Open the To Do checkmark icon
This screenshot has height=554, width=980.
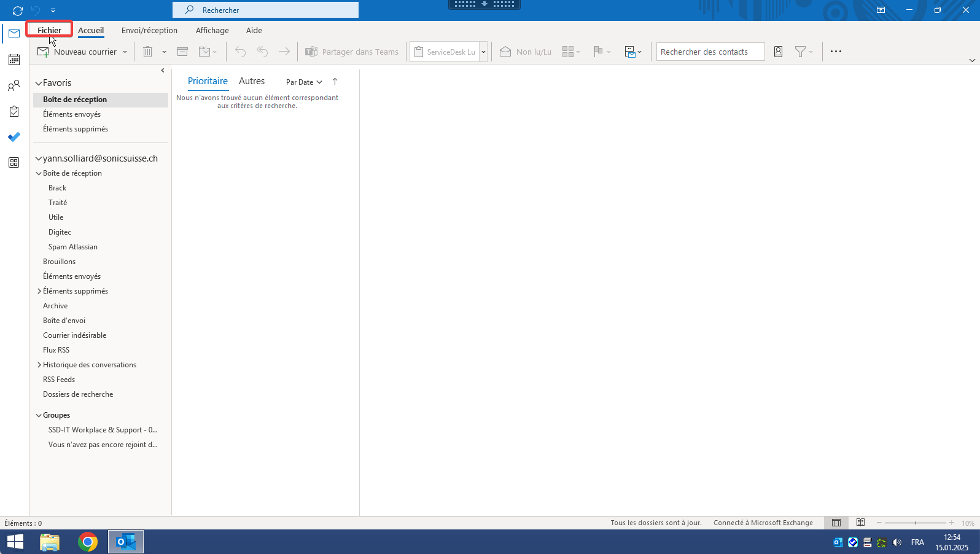point(14,137)
